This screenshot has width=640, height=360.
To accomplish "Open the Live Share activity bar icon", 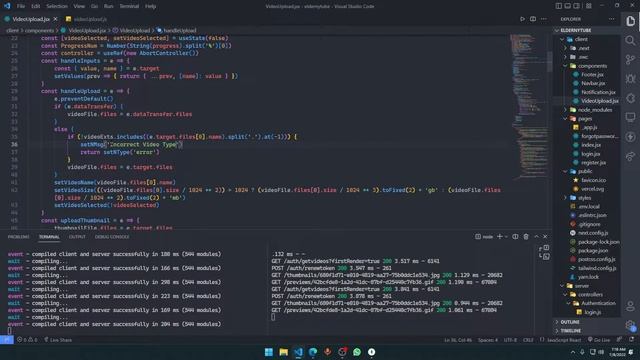I will point(631,156).
